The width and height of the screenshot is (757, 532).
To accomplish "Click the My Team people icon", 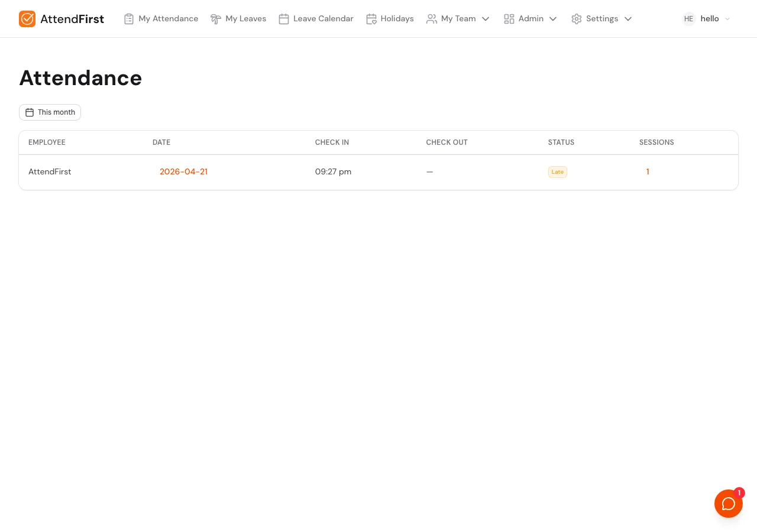I will (x=432, y=19).
